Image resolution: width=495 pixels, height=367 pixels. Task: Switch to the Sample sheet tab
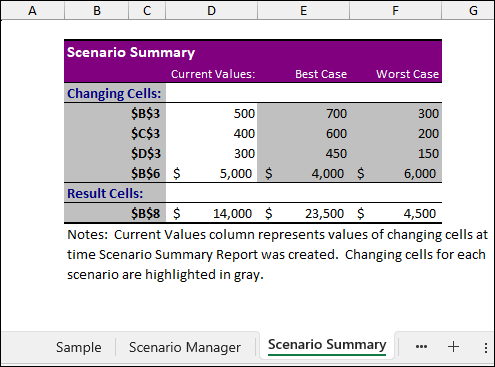79,347
